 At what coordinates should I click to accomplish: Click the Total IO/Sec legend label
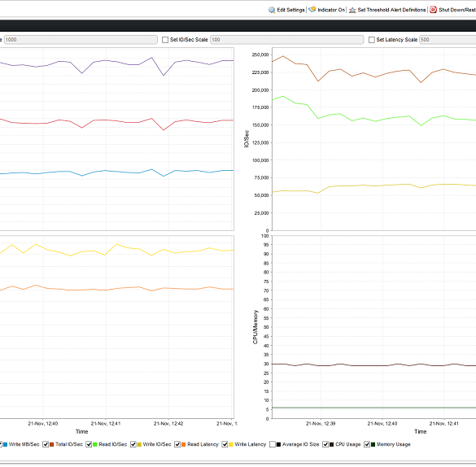click(x=69, y=445)
